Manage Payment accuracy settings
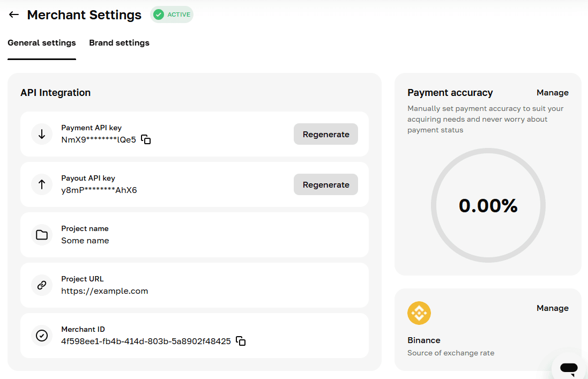The image size is (588, 379). coord(553,93)
